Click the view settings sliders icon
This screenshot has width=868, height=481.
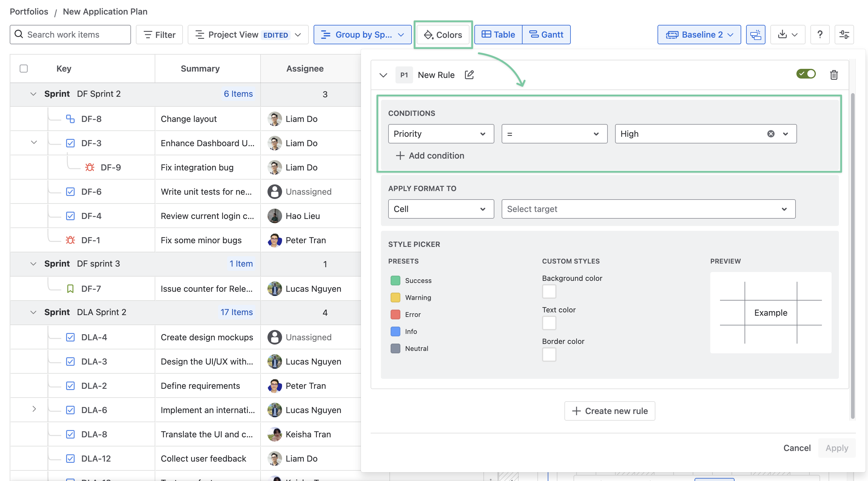coord(844,35)
